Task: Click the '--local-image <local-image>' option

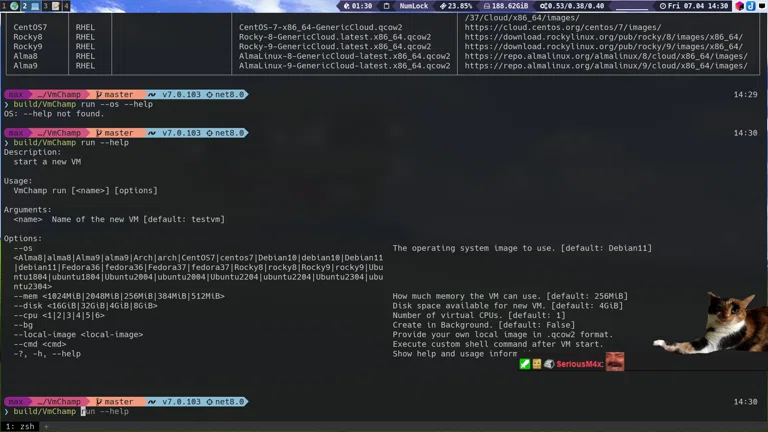Action: [78, 335]
